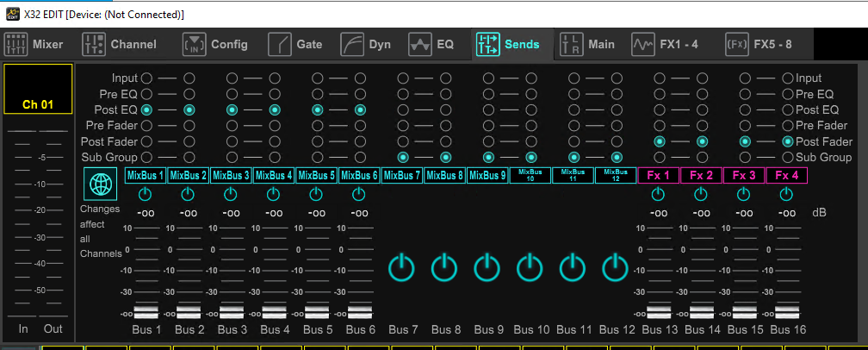
Task: Set MixBus 7 tap to Post EQ
Action: click(x=403, y=109)
